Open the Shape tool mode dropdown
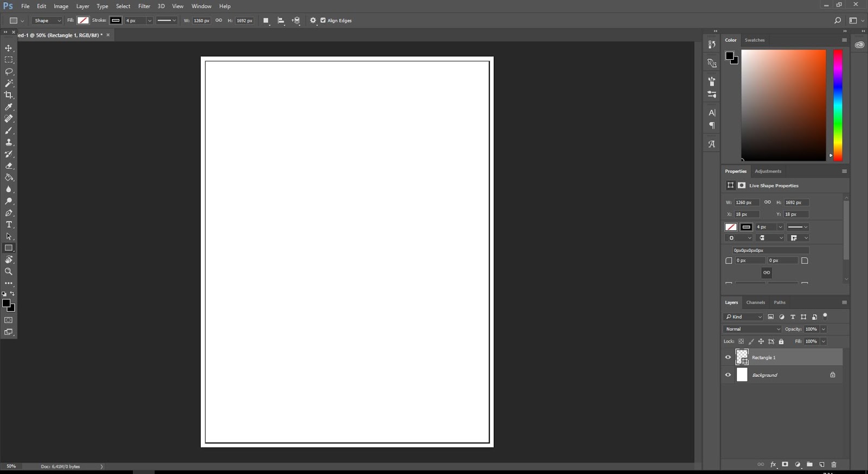The width and height of the screenshot is (868, 474). coord(48,21)
